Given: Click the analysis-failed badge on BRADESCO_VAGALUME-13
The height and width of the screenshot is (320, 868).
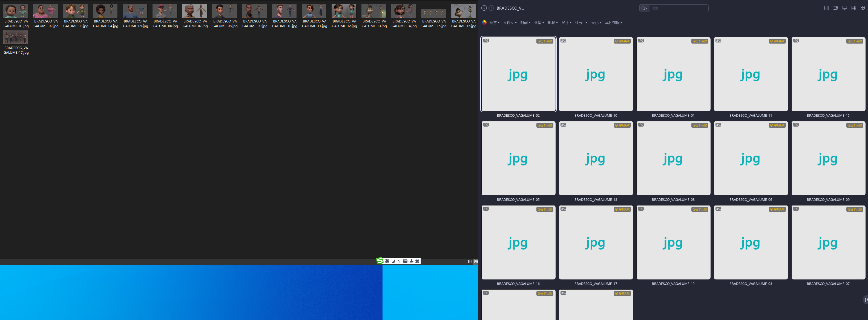Looking at the screenshot, I should [x=622, y=125].
